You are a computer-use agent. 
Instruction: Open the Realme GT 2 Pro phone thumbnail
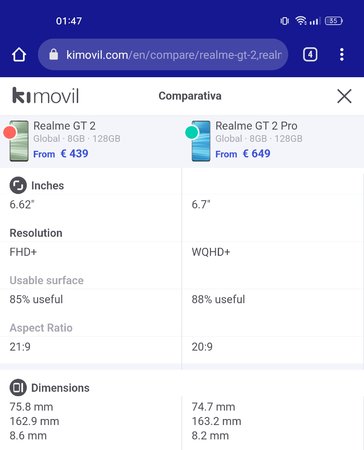pos(201,141)
